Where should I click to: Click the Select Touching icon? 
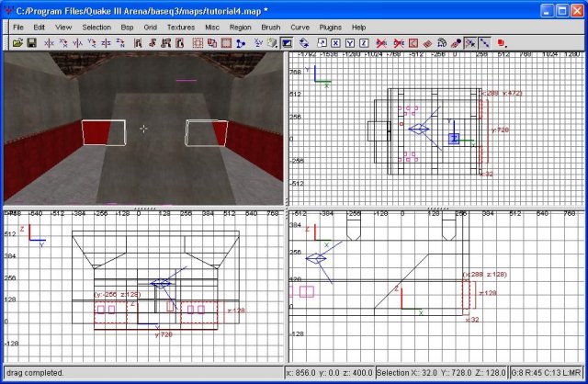152,43
